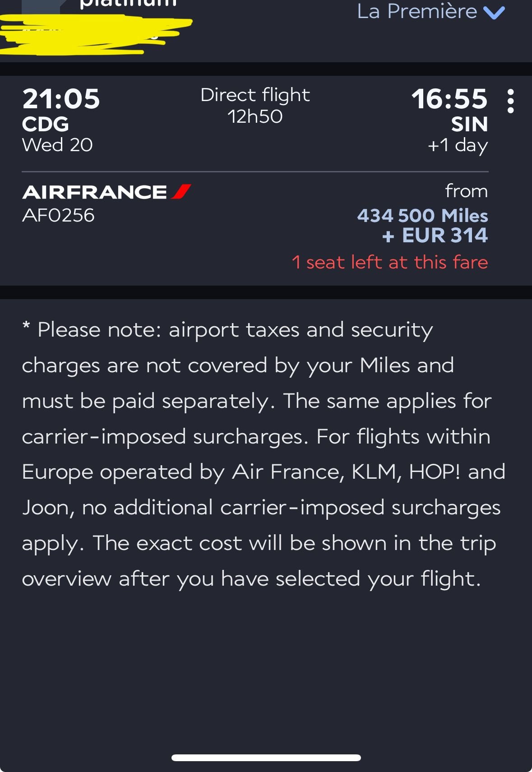
Task: Click the home indicator bar
Action: coord(266,758)
